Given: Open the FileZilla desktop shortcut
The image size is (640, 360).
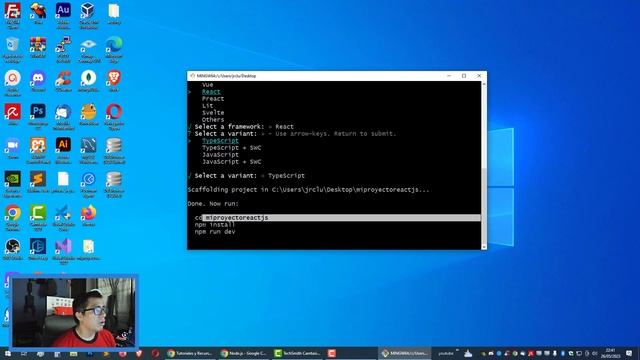Looking at the screenshot, I should pos(12,11).
